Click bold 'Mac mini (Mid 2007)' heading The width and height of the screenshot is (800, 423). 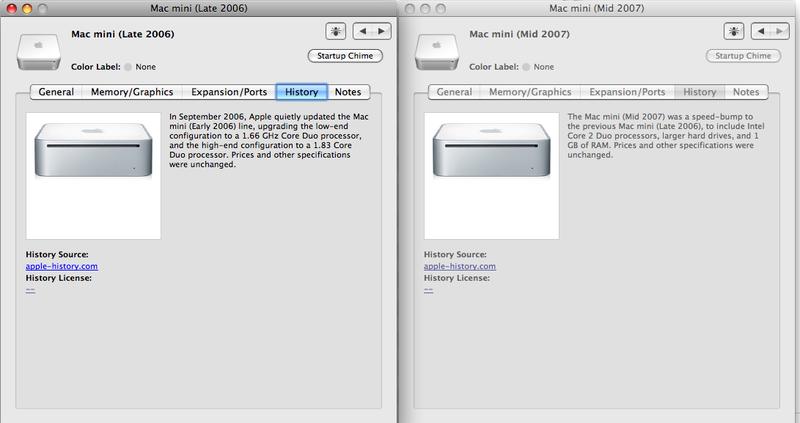tap(519, 34)
